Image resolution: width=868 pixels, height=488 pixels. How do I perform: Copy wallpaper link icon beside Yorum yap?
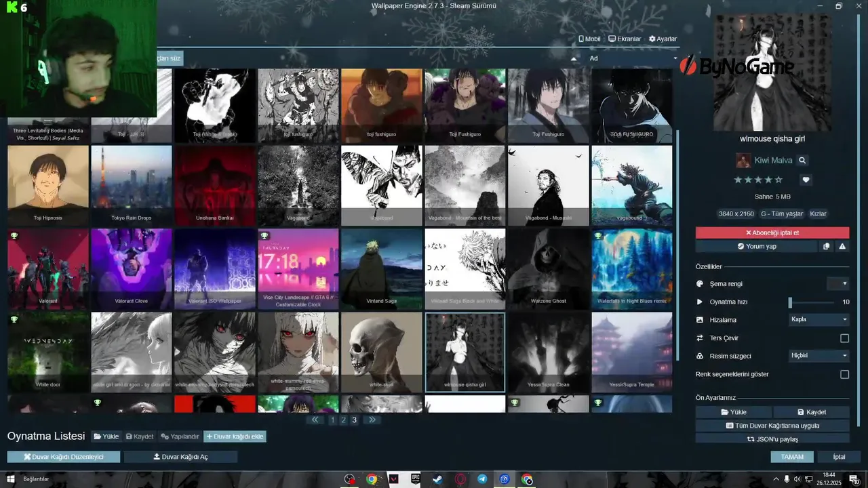pyautogui.click(x=826, y=246)
